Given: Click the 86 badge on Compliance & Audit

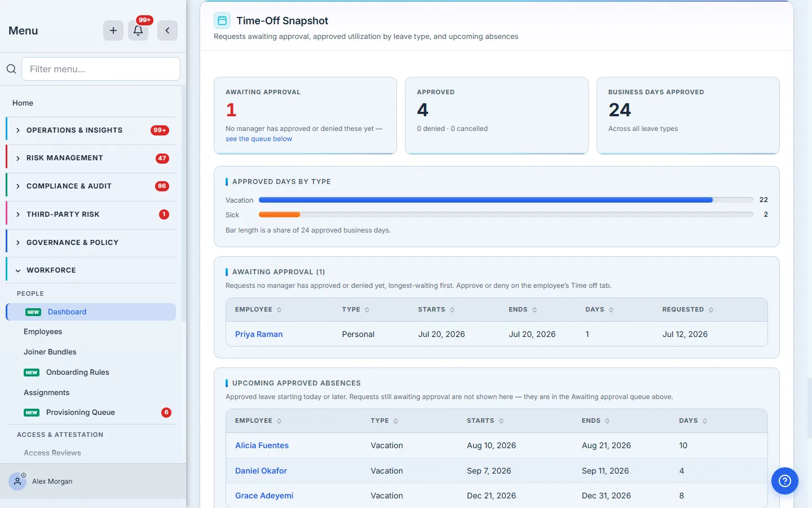Looking at the screenshot, I should 162,186.
